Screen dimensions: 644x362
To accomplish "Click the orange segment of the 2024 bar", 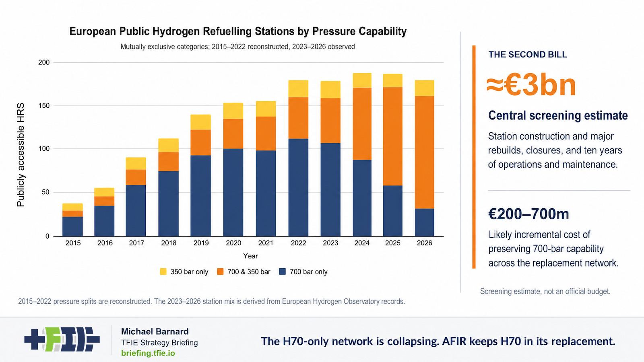I will tap(362, 124).
